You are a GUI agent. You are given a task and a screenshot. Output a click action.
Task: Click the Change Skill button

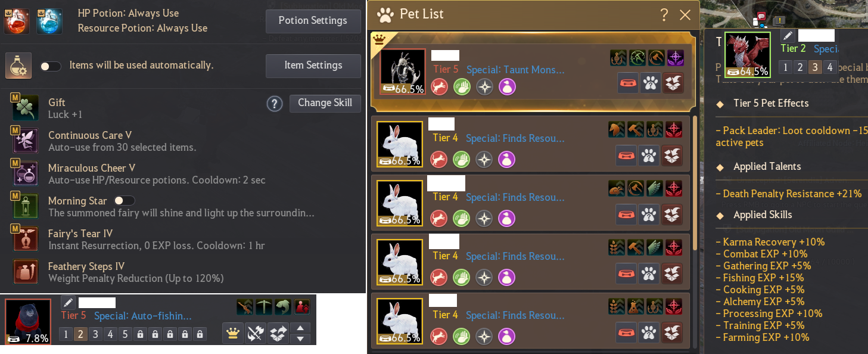tap(325, 103)
